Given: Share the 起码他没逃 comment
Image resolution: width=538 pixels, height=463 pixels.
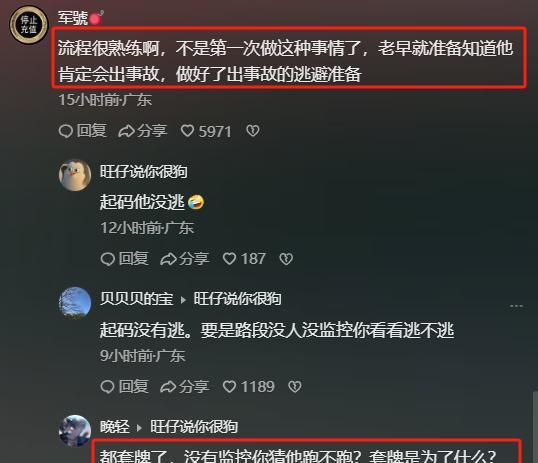Looking at the screenshot, I should [185, 259].
